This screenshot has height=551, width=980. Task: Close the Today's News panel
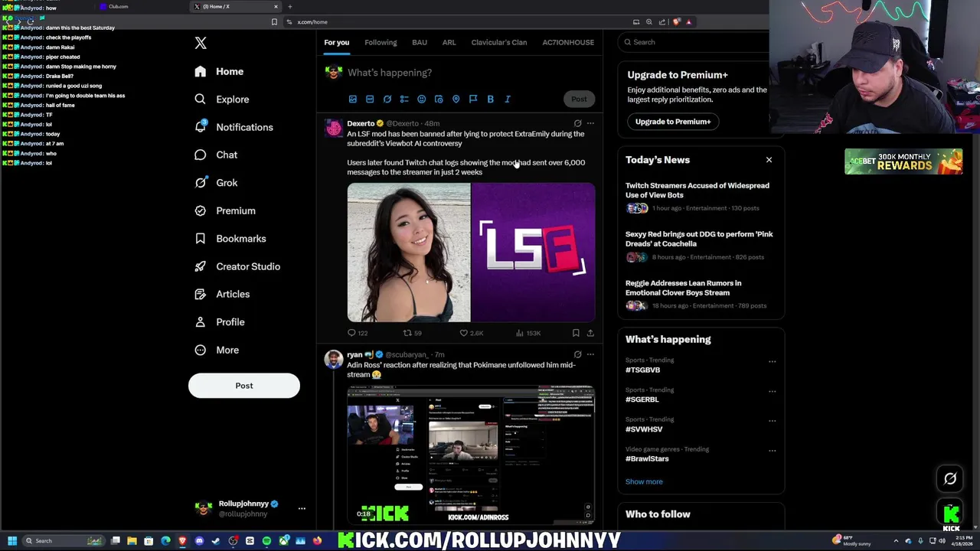point(769,160)
